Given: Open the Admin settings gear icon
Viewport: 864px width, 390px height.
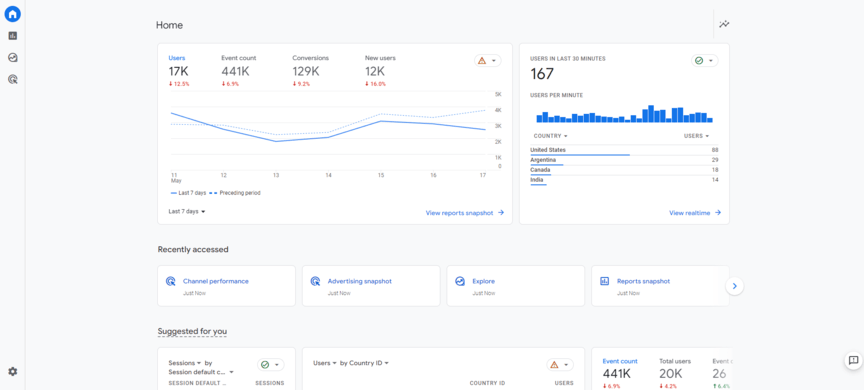Looking at the screenshot, I should tap(13, 372).
